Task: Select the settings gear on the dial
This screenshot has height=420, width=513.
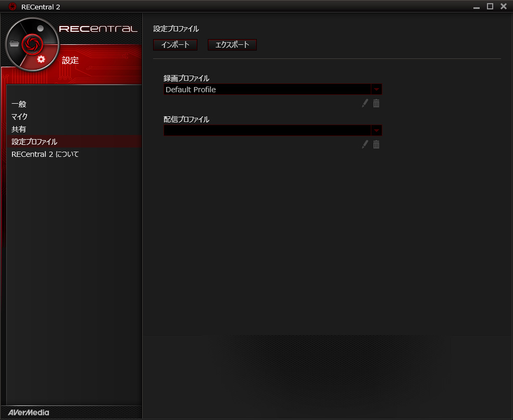Action: [41, 59]
